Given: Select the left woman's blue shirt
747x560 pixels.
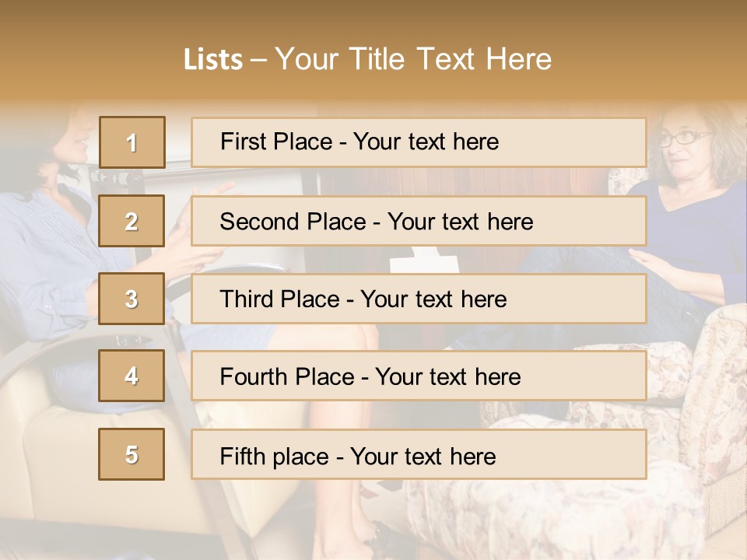Looking at the screenshot, I should tap(47, 257).
